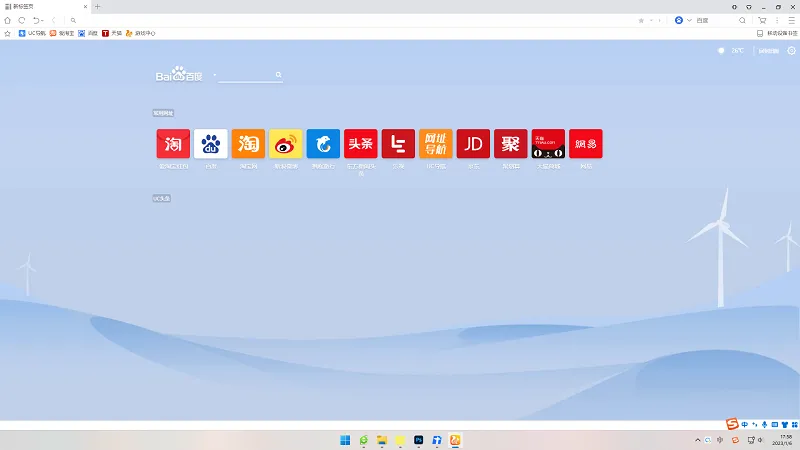Image resolution: width=800 pixels, height=450 pixels.
Task: Expand Baidu engine selector on page
Action: [215, 75]
